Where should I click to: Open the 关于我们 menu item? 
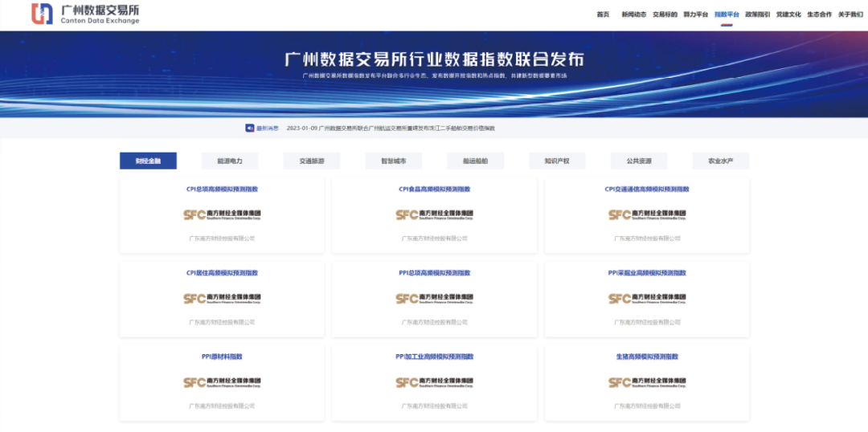(x=850, y=15)
